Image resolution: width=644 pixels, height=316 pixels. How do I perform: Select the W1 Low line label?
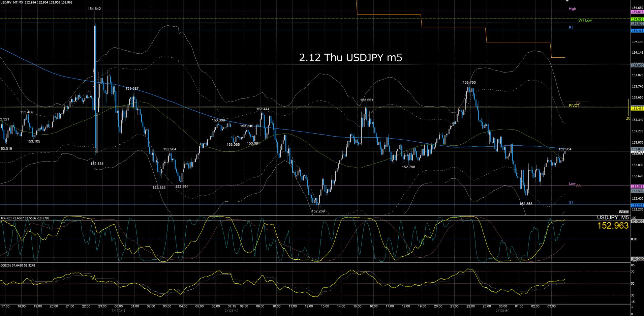[585, 20]
